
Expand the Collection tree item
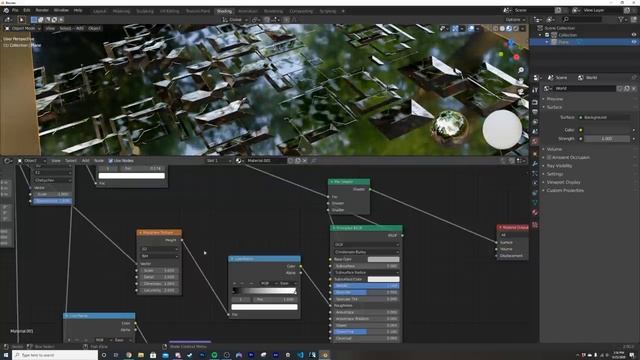[540, 35]
